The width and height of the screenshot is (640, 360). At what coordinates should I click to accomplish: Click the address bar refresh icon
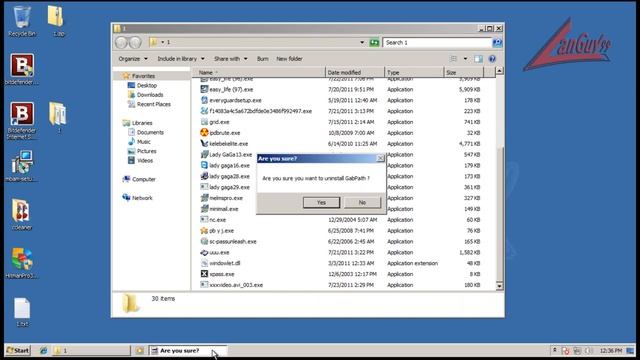[374, 42]
